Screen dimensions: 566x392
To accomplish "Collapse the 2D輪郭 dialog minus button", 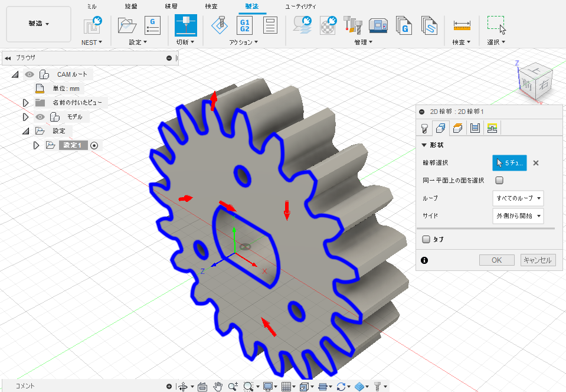I will (x=421, y=112).
